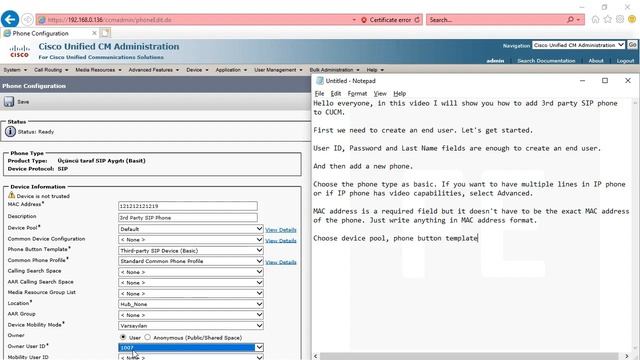
Task: Open the favorites star icon
Action: click(x=608, y=19)
